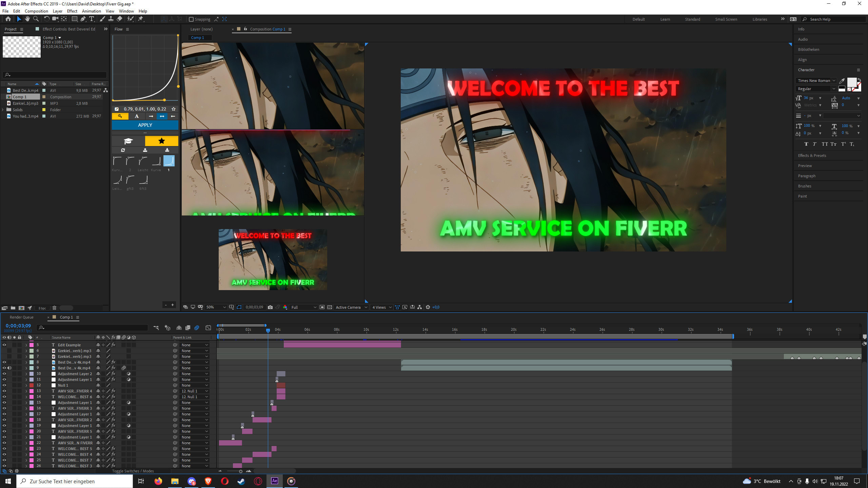Open the Graph Editor in timeline
This screenshot has height=488, width=868.
click(x=208, y=328)
